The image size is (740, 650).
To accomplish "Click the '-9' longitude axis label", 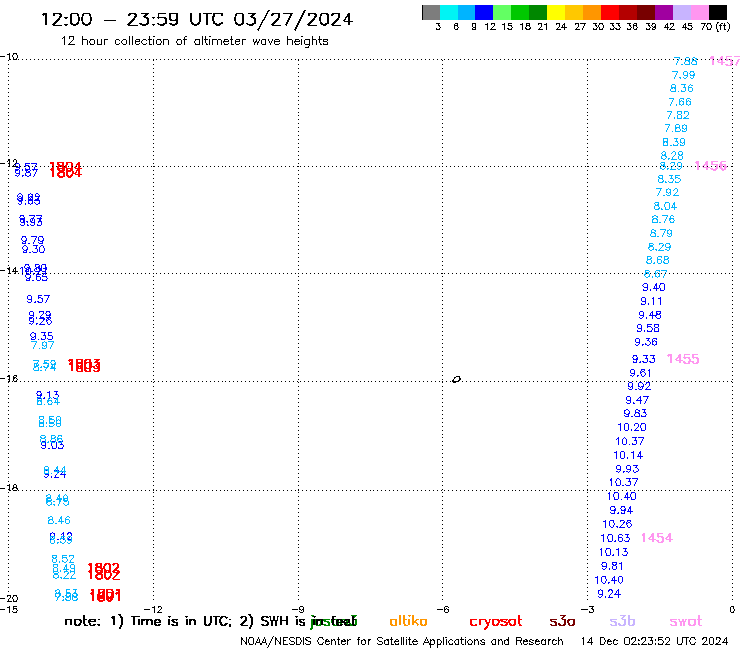I will [298, 609].
